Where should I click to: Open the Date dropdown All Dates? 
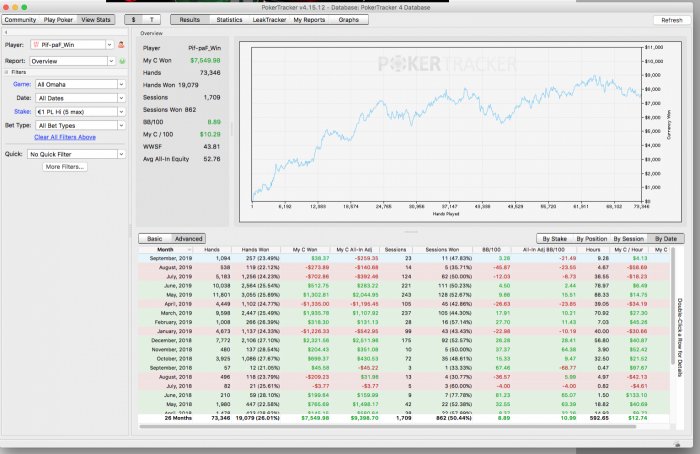(80, 98)
